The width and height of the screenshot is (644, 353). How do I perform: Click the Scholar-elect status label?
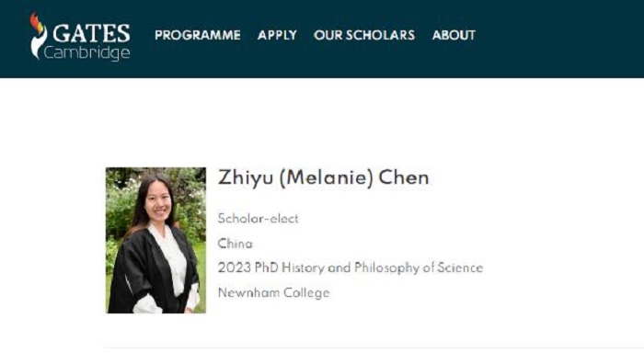258,219
